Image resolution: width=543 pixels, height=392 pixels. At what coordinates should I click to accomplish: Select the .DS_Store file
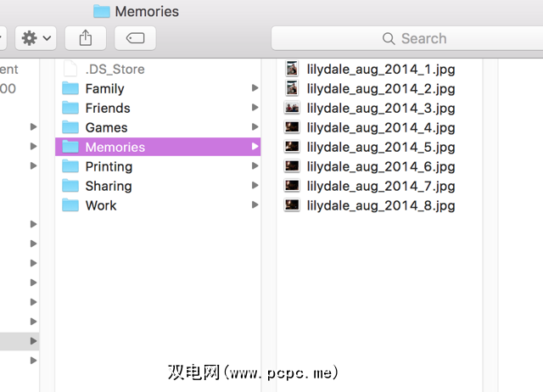coord(115,69)
